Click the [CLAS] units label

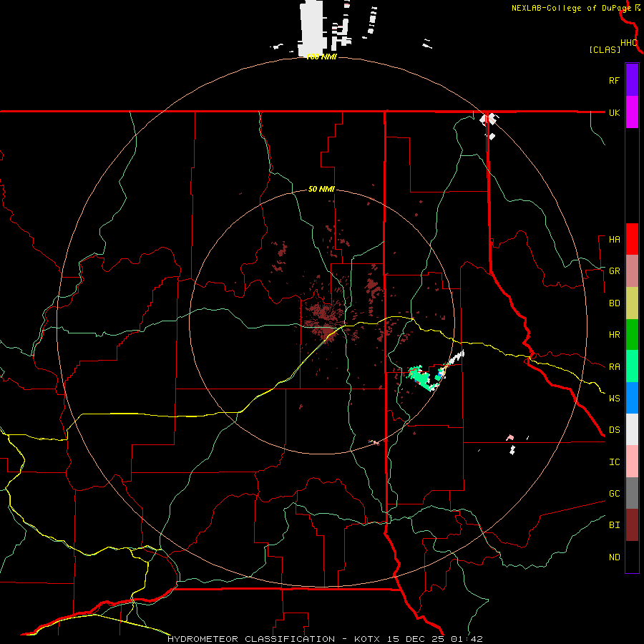[604, 49]
